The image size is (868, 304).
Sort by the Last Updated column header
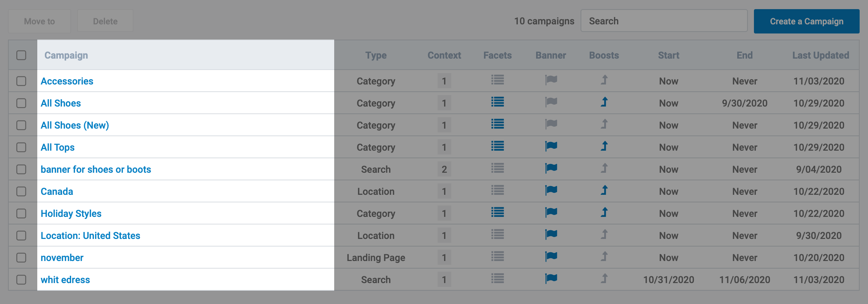(820, 55)
